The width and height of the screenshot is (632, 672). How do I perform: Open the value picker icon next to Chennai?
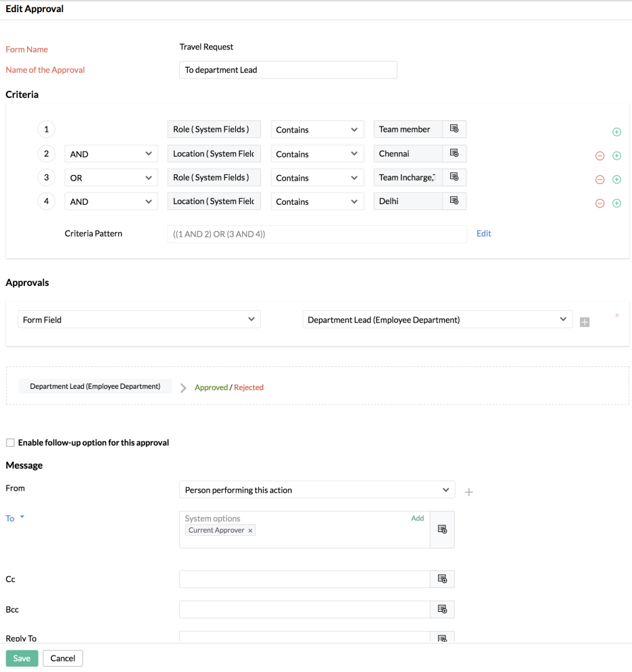tap(454, 153)
